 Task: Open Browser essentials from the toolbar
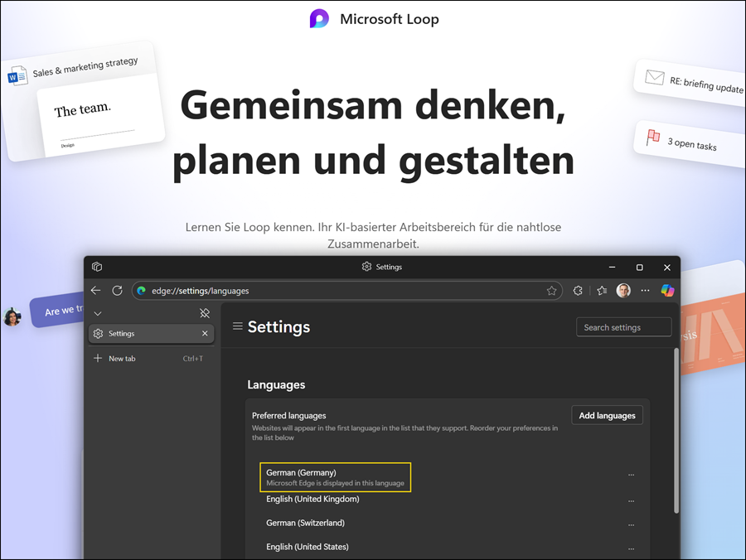click(578, 291)
